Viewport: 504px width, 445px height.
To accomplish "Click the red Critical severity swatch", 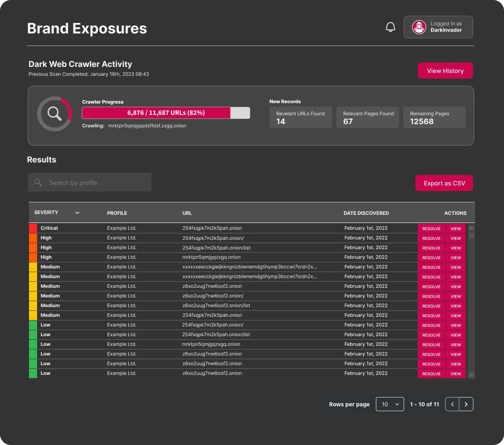I will [33, 228].
